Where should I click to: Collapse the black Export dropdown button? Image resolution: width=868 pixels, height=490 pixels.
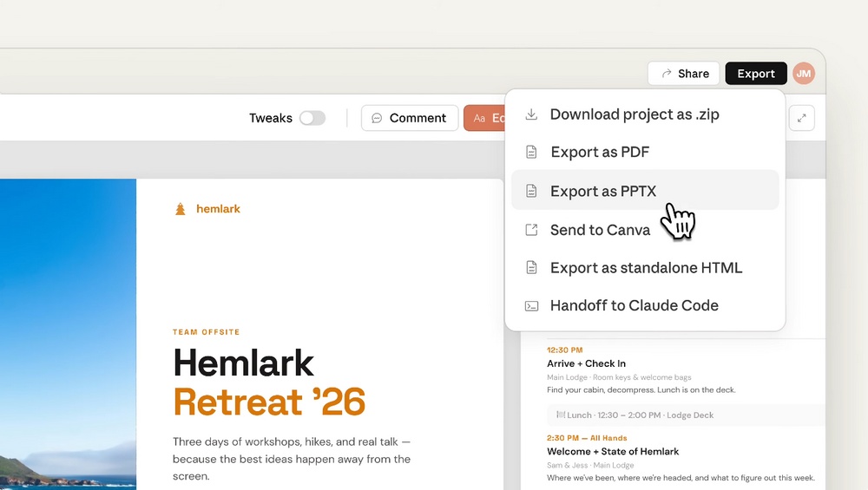point(755,74)
